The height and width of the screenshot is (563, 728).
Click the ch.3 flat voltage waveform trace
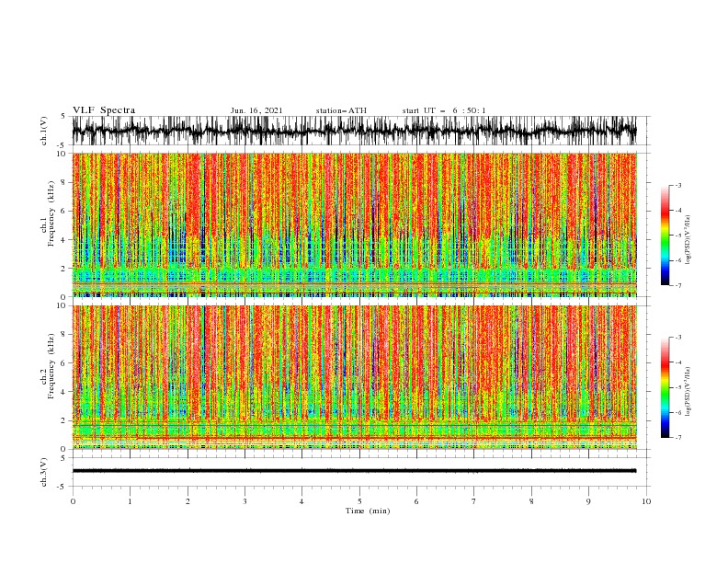pyautogui.click(x=354, y=471)
